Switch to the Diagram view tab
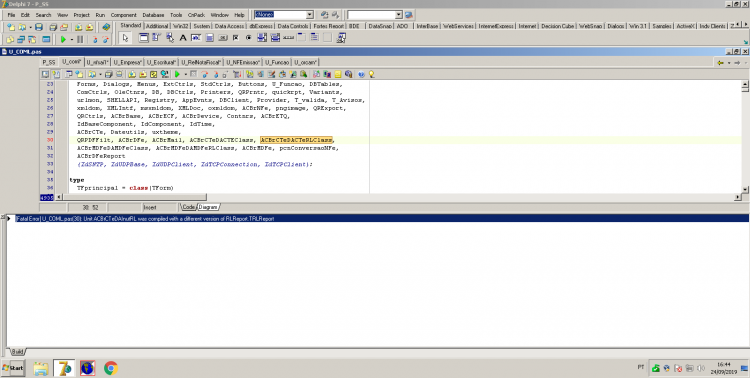The image size is (750, 378). [208, 207]
